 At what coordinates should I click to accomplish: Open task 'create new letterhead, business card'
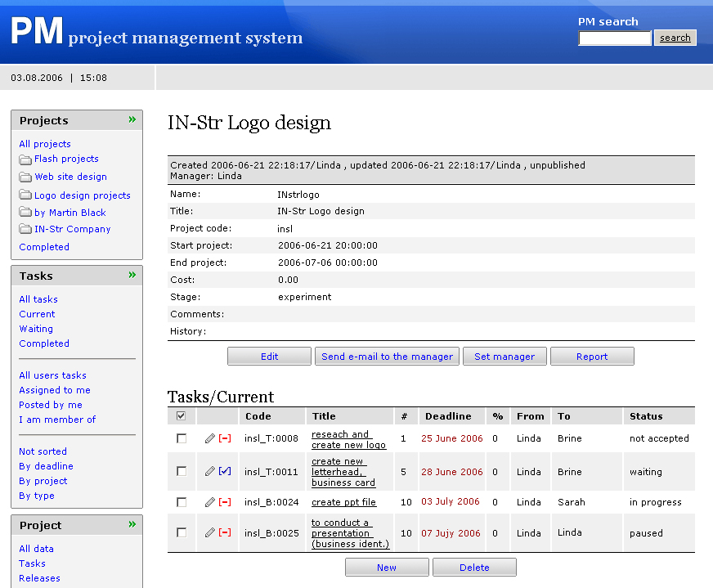[x=343, y=472]
